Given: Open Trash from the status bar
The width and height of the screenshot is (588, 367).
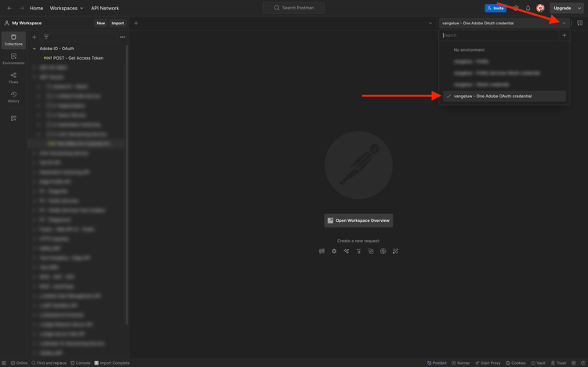Looking at the screenshot, I should click(558, 363).
